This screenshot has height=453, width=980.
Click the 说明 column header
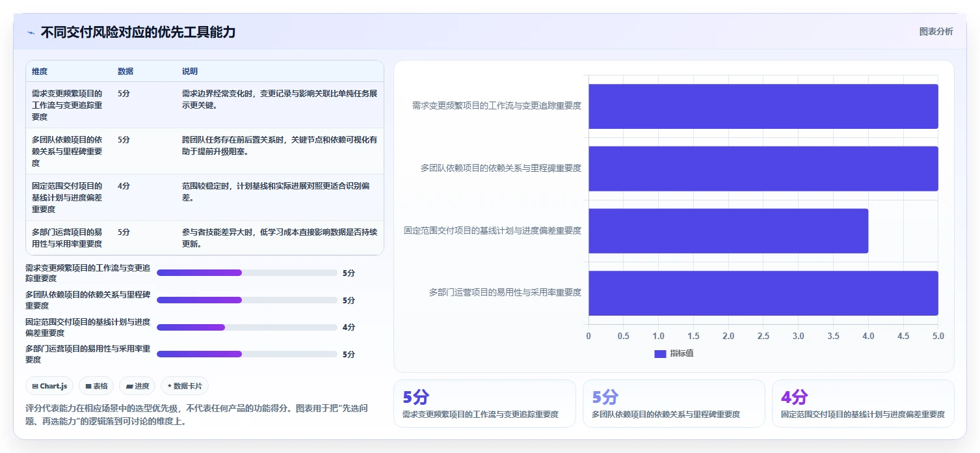[x=190, y=72]
